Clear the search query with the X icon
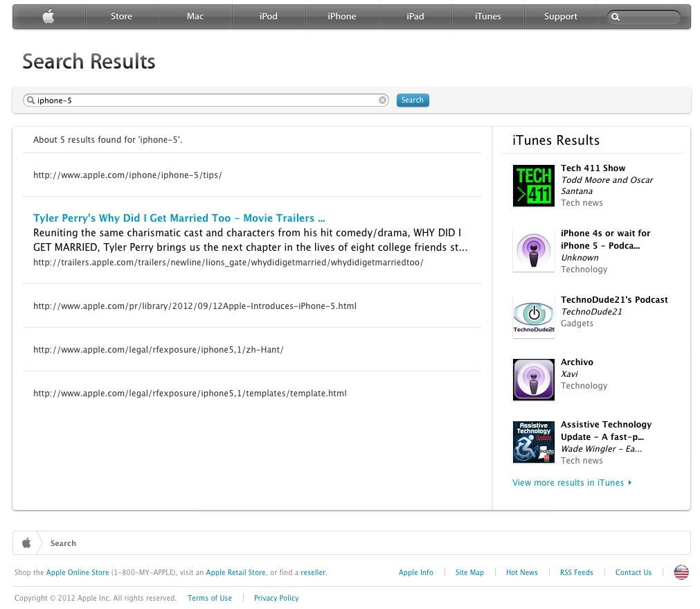This screenshot has height=609, width=700. point(383,100)
